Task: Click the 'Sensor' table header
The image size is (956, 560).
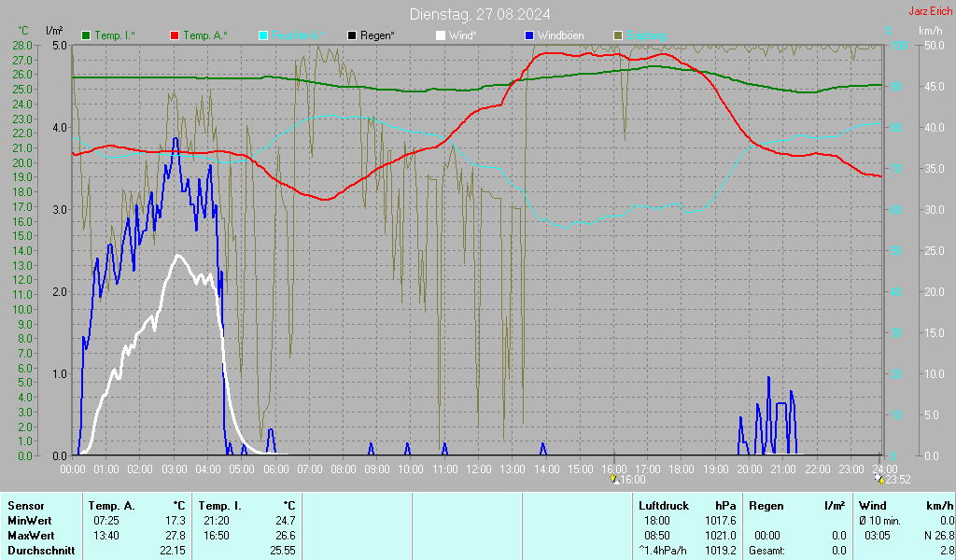Action: click(x=26, y=506)
